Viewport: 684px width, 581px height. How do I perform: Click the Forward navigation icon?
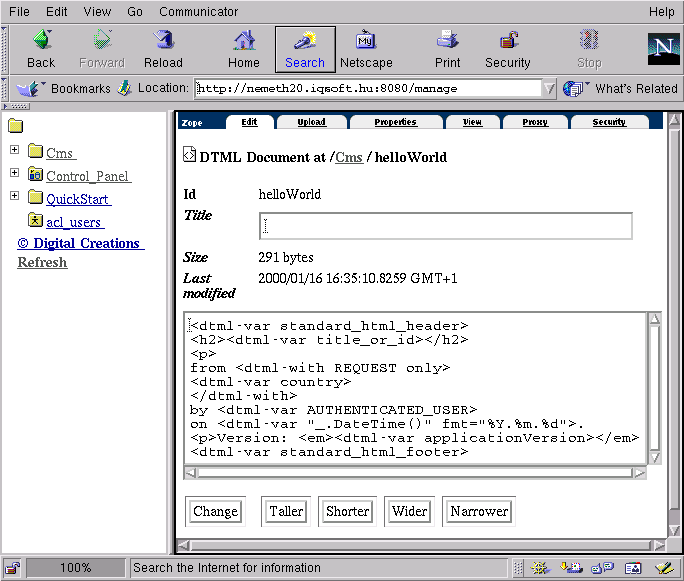click(x=103, y=40)
